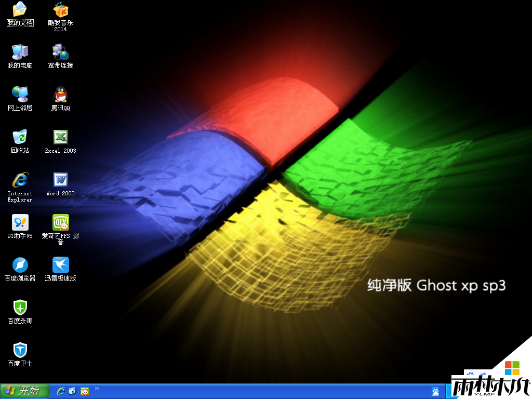This screenshot has width=532, height=399.
Task: Click the 开始 Start button
Action: [24, 391]
